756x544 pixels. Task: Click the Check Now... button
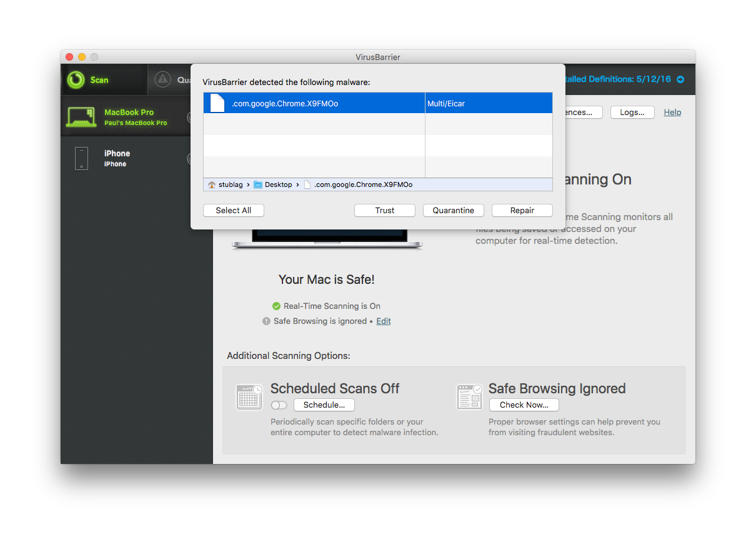pos(524,405)
